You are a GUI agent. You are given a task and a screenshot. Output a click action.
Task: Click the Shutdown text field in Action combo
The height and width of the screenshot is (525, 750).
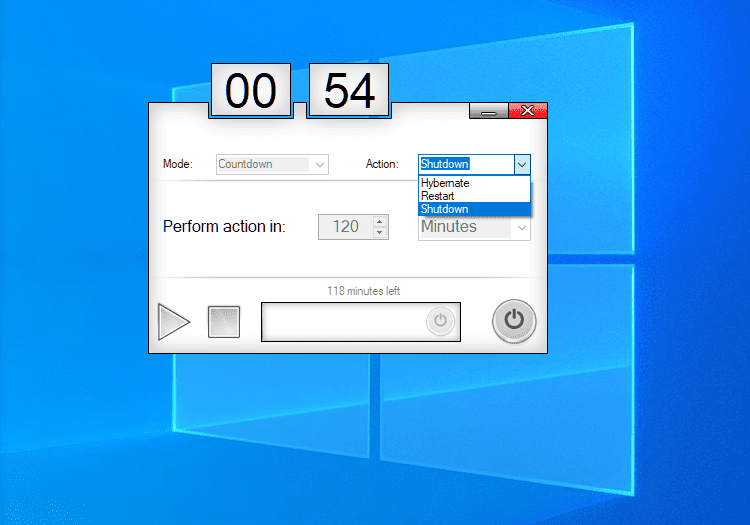tap(466, 164)
